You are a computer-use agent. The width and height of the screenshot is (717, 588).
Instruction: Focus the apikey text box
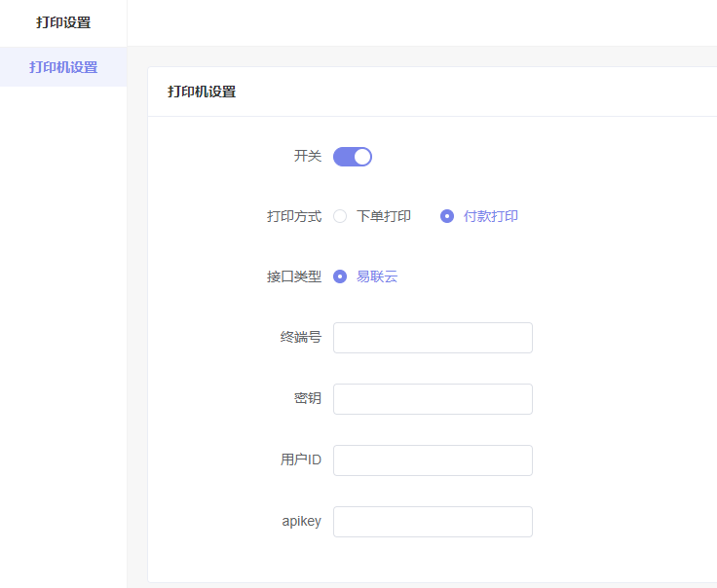click(x=433, y=521)
